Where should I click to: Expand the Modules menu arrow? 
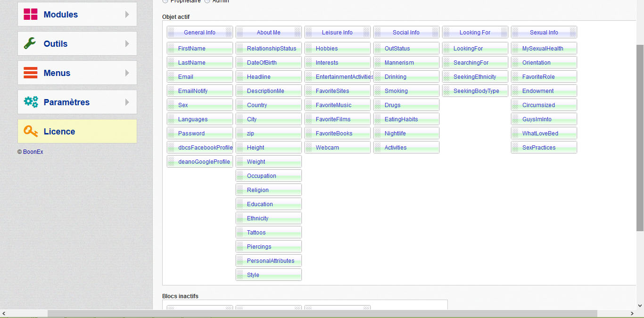127,15
